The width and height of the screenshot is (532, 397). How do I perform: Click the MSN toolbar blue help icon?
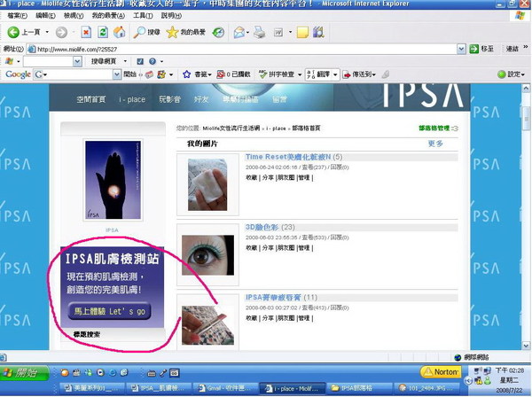153,61
